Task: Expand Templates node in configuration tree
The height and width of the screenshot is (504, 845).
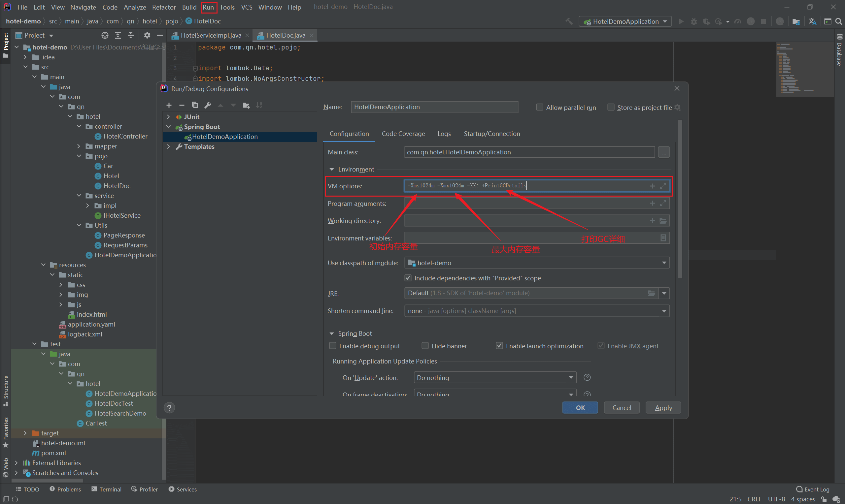Action: (169, 146)
